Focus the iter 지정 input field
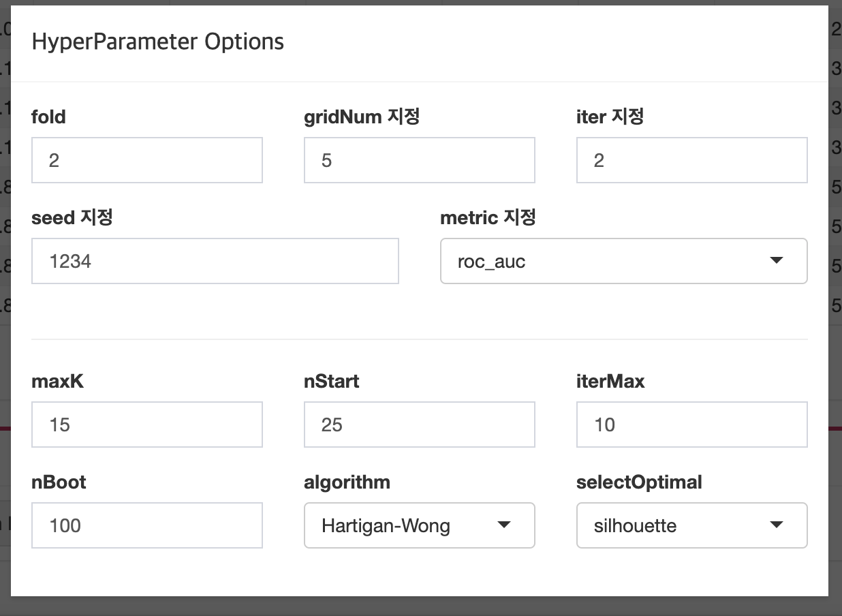 691,159
